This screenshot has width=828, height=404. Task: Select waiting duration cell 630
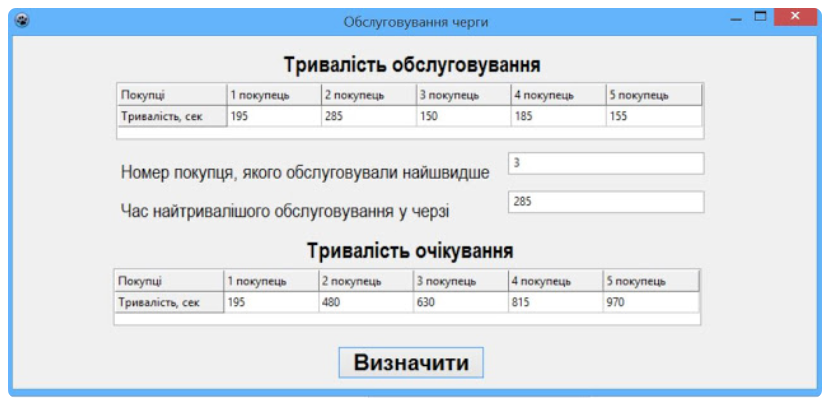pyautogui.click(x=461, y=303)
